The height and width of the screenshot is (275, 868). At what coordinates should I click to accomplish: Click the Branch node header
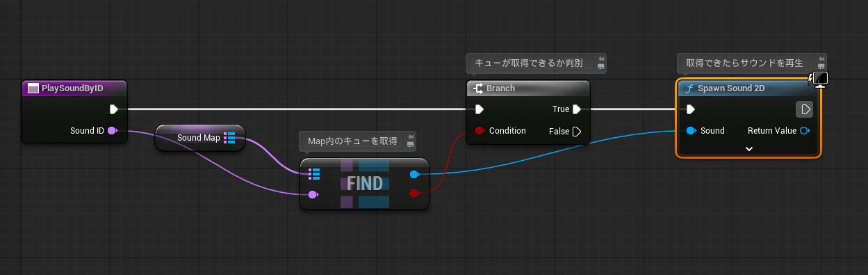click(527, 88)
